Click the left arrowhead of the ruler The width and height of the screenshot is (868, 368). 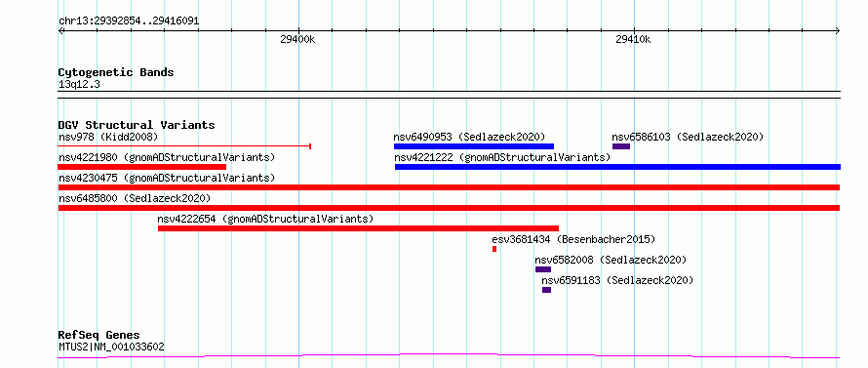(x=61, y=31)
